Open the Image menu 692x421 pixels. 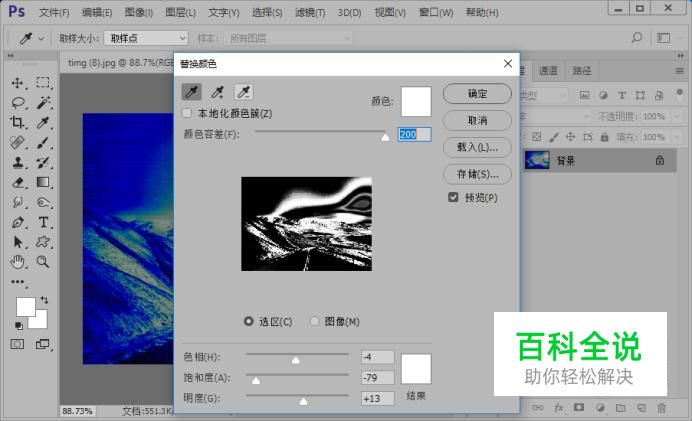(x=138, y=12)
